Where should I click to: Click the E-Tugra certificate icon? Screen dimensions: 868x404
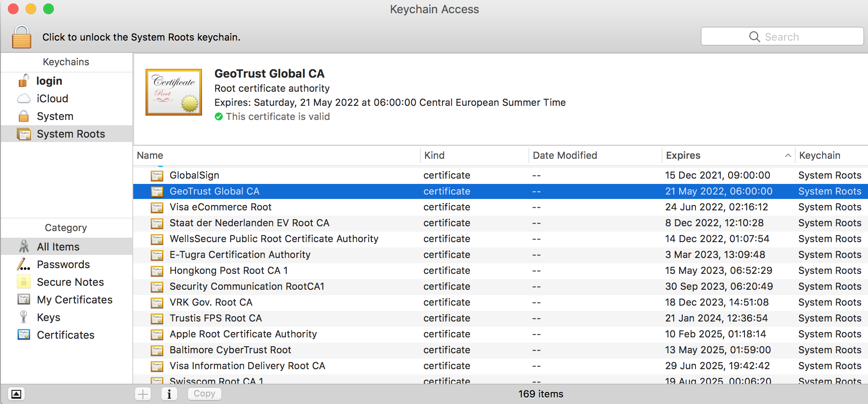pyautogui.click(x=157, y=255)
